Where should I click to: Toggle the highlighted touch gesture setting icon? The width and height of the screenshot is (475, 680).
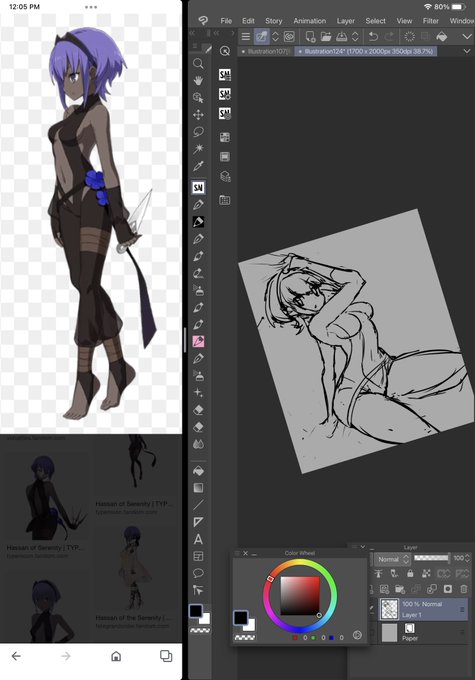(261, 36)
